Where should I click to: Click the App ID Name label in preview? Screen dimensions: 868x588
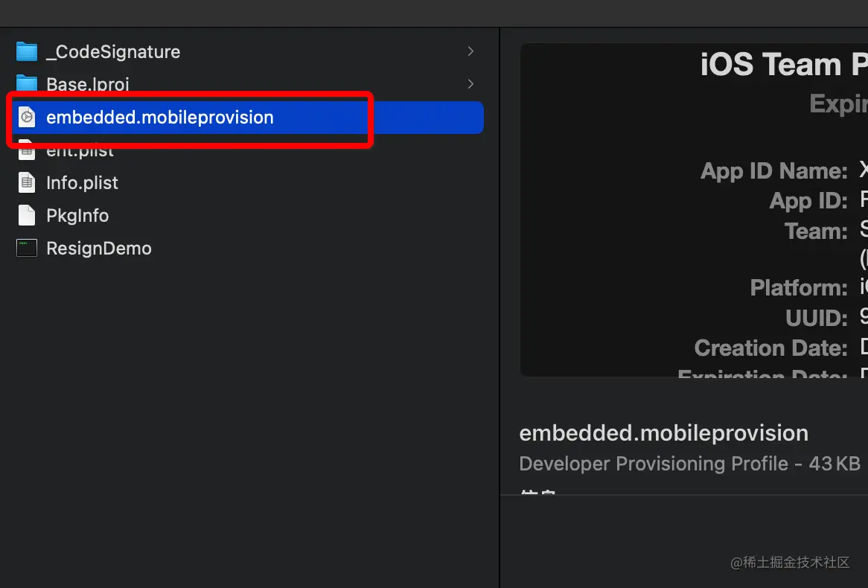[773, 171]
